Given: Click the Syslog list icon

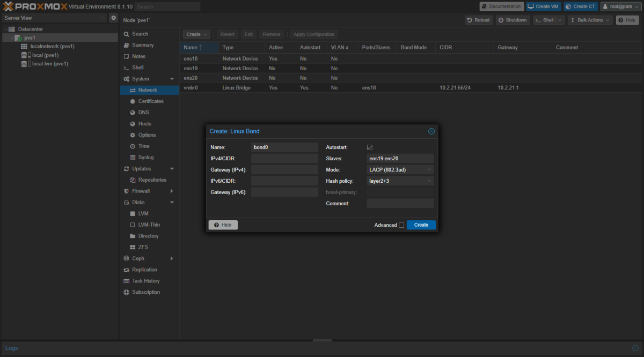Looking at the screenshot, I should (133, 158).
